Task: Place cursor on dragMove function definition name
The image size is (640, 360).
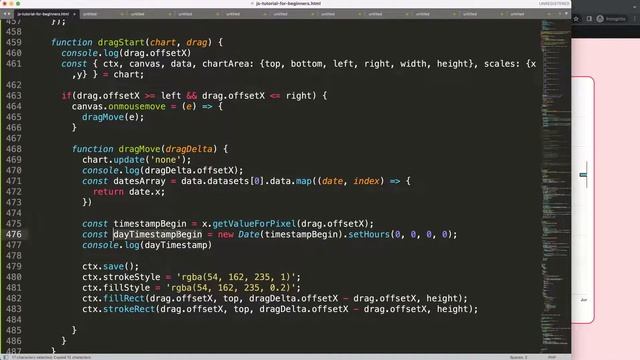Action: coord(139,149)
